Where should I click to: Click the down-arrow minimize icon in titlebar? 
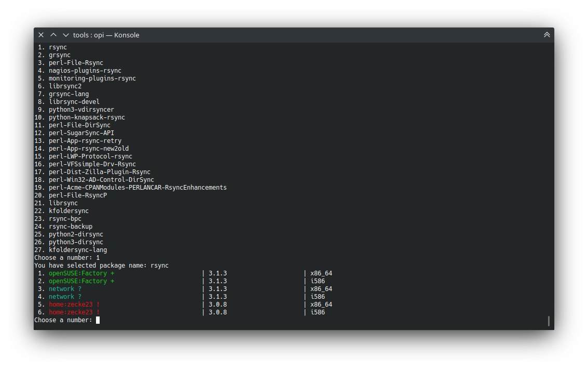(65, 35)
